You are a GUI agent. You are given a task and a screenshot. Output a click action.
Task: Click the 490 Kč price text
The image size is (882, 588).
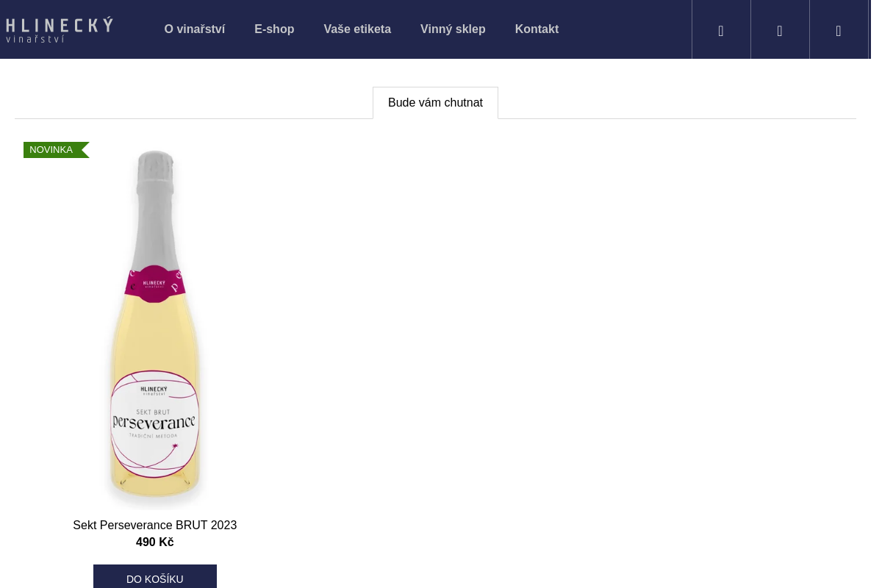pyautogui.click(x=155, y=542)
